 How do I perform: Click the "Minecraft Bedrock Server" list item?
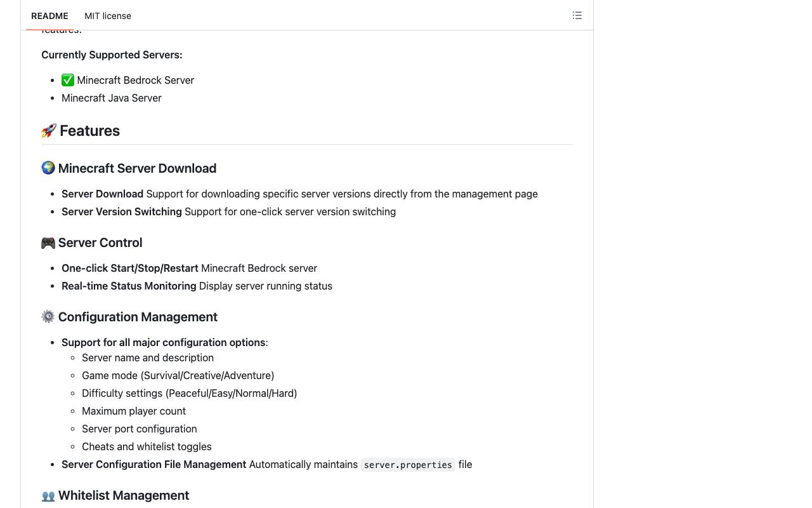pos(135,80)
